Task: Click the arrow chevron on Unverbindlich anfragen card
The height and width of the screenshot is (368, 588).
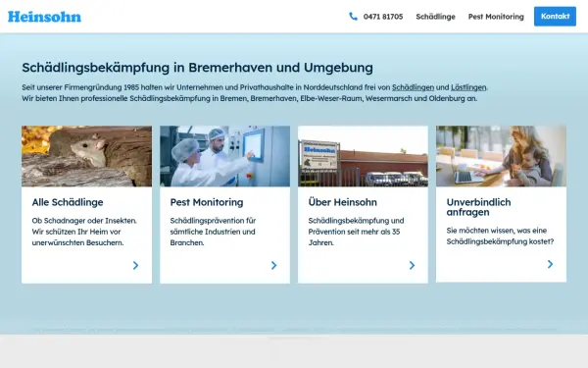Action: click(550, 264)
